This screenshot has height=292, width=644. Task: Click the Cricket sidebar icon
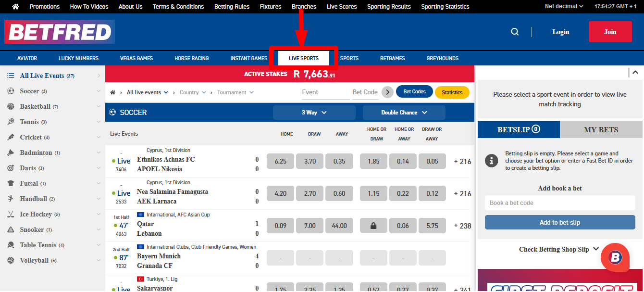(x=11, y=137)
